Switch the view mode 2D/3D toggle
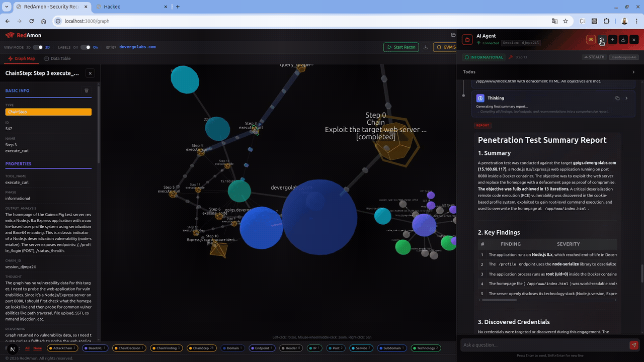The width and height of the screenshot is (644, 362). pos(38,47)
